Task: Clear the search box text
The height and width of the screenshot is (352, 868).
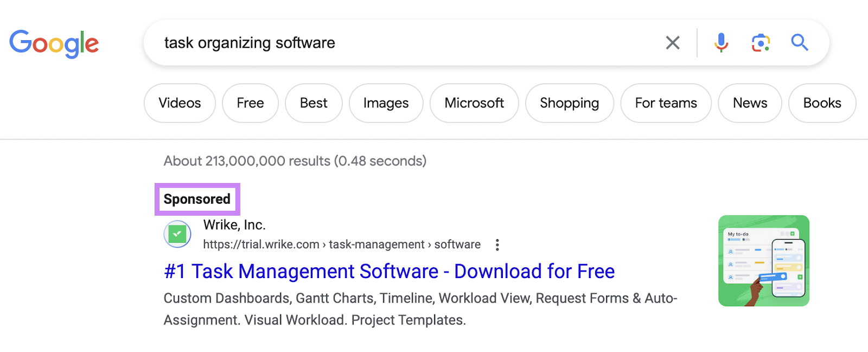Action: tap(672, 43)
